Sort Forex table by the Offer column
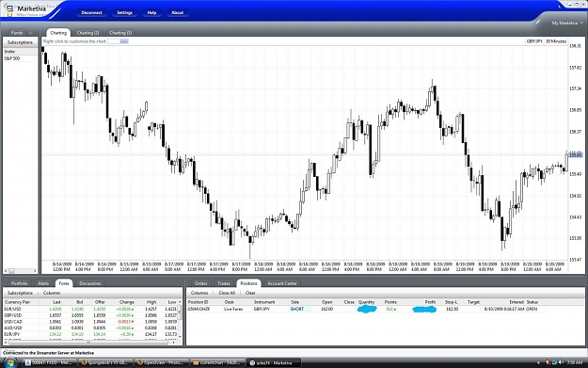 (100, 302)
